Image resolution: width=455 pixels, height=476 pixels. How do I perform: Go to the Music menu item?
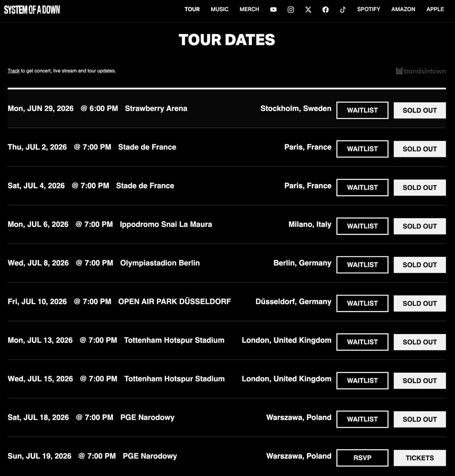(220, 9)
